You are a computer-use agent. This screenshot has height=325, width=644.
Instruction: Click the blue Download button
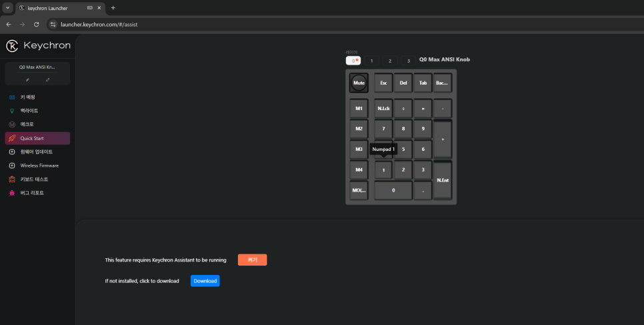coord(205,281)
